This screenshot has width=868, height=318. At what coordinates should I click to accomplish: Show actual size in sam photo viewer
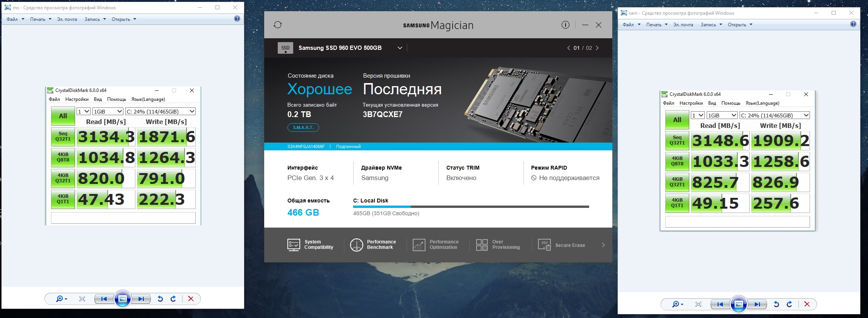[698, 304]
